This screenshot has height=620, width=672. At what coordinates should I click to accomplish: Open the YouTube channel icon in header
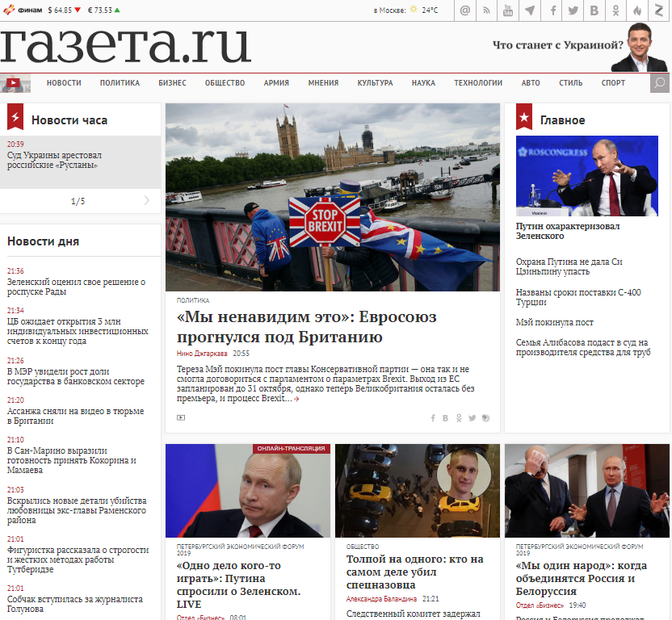[x=508, y=10]
